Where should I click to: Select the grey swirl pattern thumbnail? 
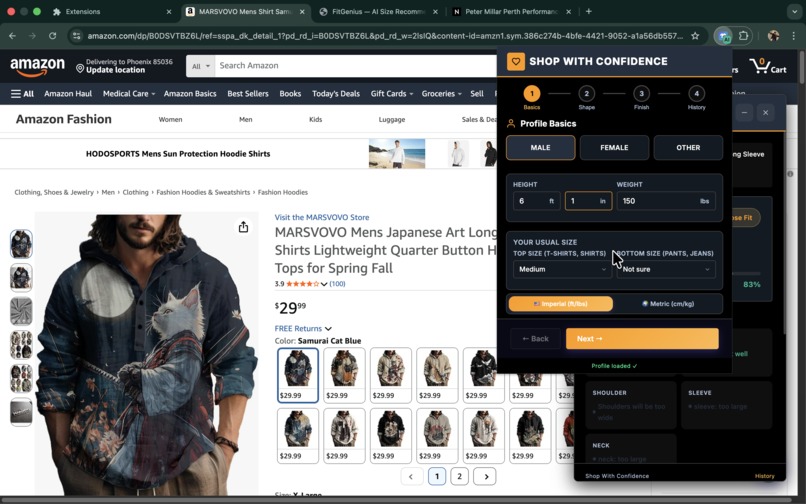click(21, 311)
